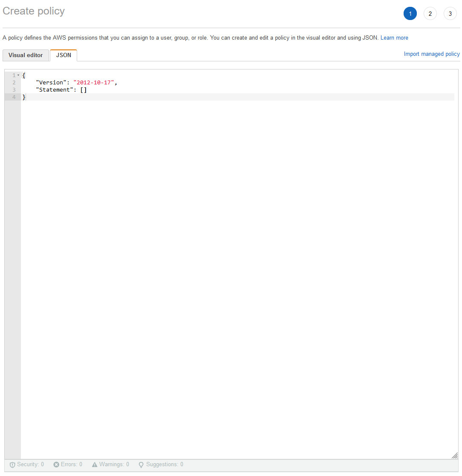Switch to the Visual editor tab
This screenshot has width=462, height=476.
(x=26, y=55)
